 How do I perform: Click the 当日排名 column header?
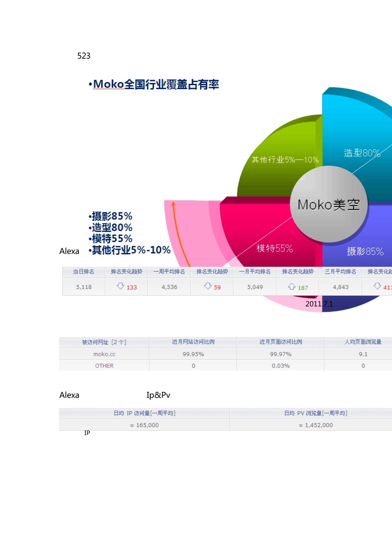[x=84, y=272]
